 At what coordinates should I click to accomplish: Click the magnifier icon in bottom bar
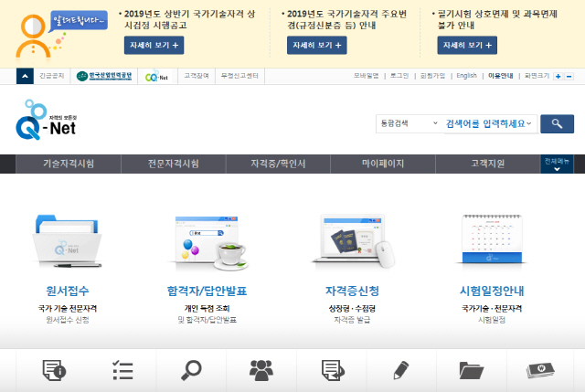pyautogui.click(x=191, y=370)
